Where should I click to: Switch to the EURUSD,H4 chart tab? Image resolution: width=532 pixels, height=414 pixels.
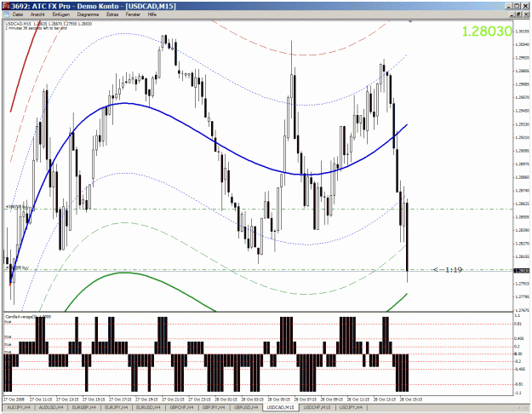[149, 407]
